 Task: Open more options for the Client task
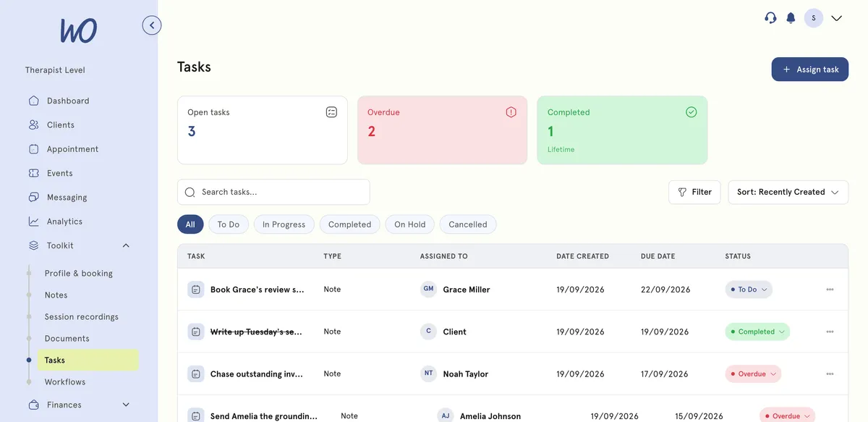click(x=830, y=332)
